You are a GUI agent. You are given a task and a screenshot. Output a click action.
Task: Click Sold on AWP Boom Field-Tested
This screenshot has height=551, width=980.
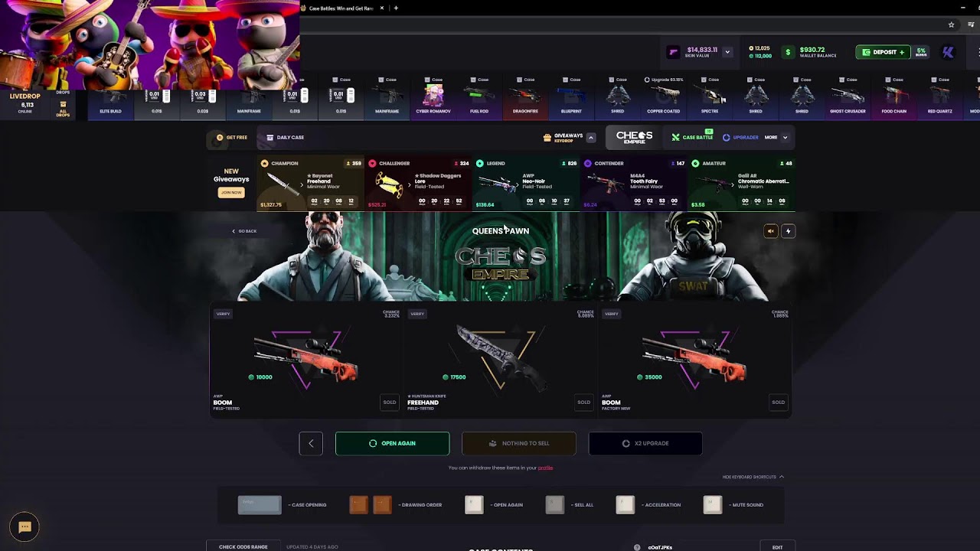point(390,402)
